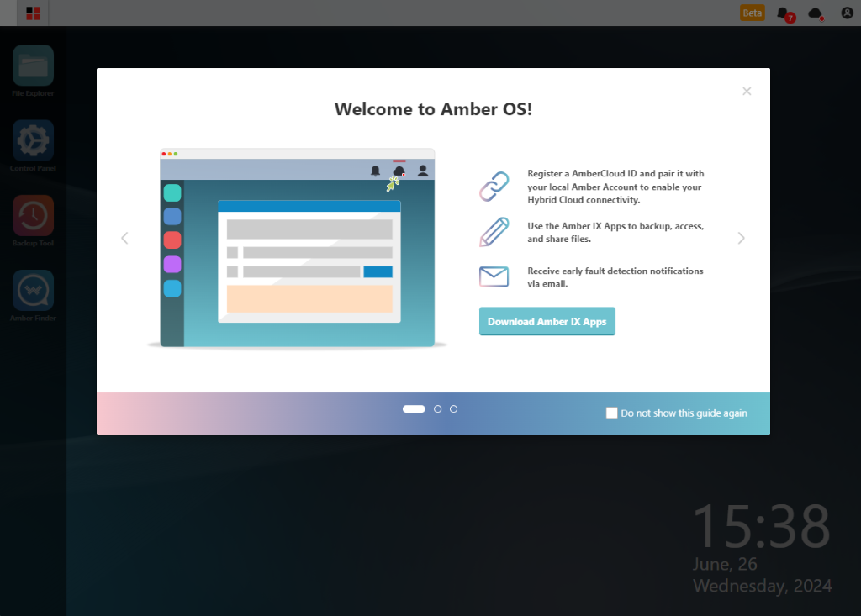Open File Explorer desktop icon
861x616 pixels.
pyautogui.click(x=33, y=71)
